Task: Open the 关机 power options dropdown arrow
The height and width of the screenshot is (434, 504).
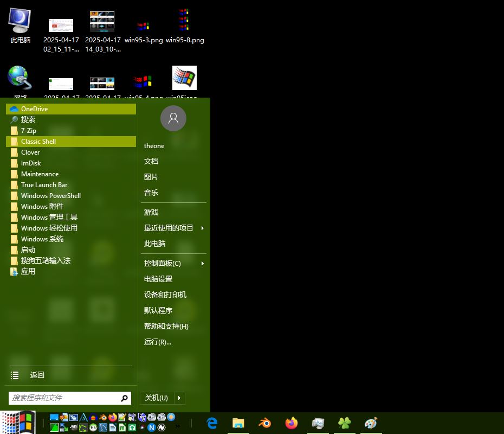Action: click(179, 398)
